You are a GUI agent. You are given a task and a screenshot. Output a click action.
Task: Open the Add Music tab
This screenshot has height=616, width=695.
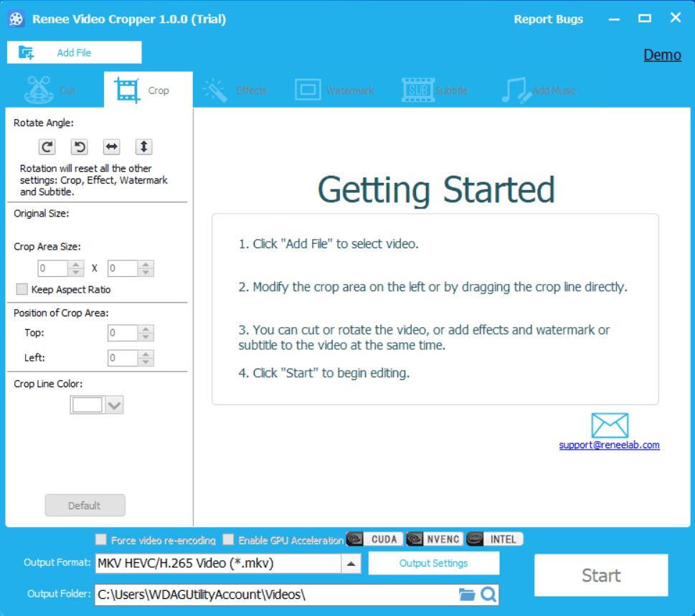[x=539, y=90]
